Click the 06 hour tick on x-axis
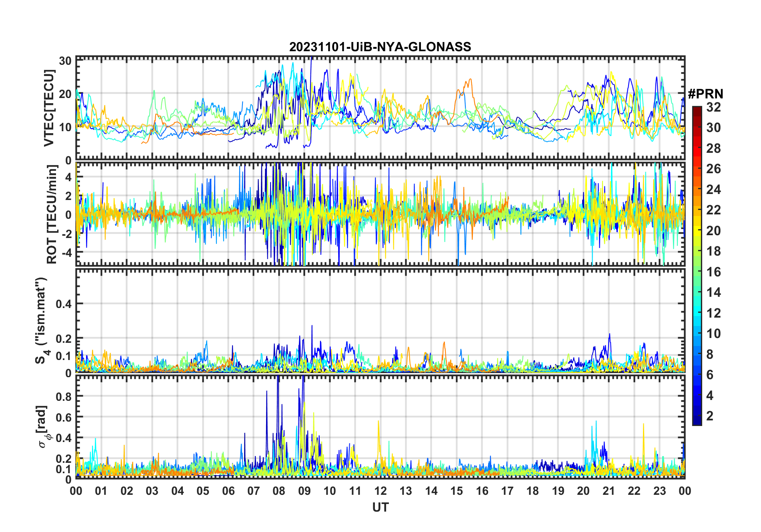Image resolution: width=761 pixels, height=532 pixels. point(228,491)
